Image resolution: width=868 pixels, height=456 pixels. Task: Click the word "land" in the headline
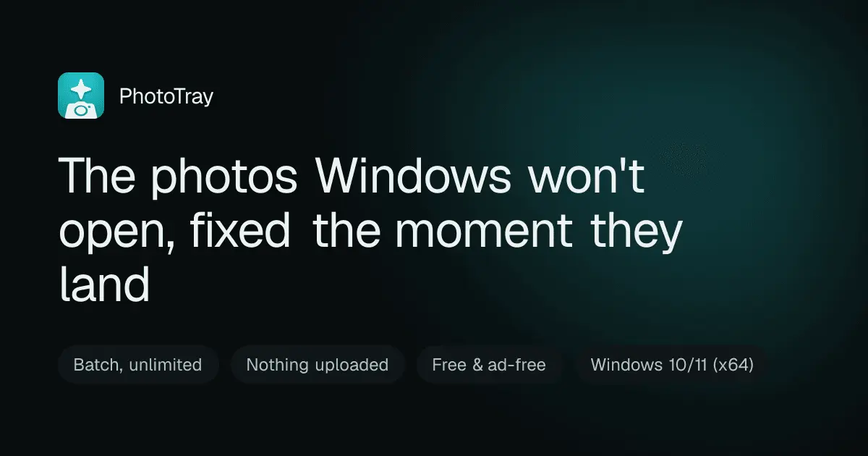[104, 284]
